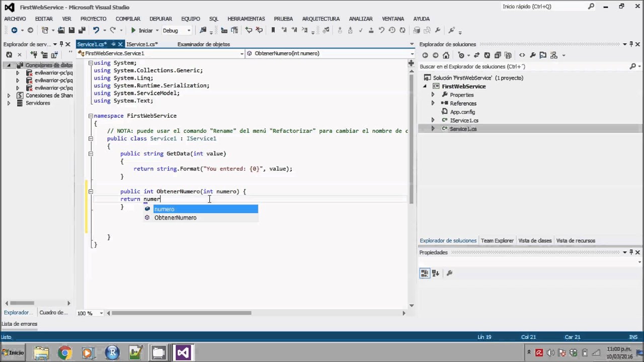Start debugging with the Iniciar button
This screenshot has width=644, height=362.
[x=142, y=30]
